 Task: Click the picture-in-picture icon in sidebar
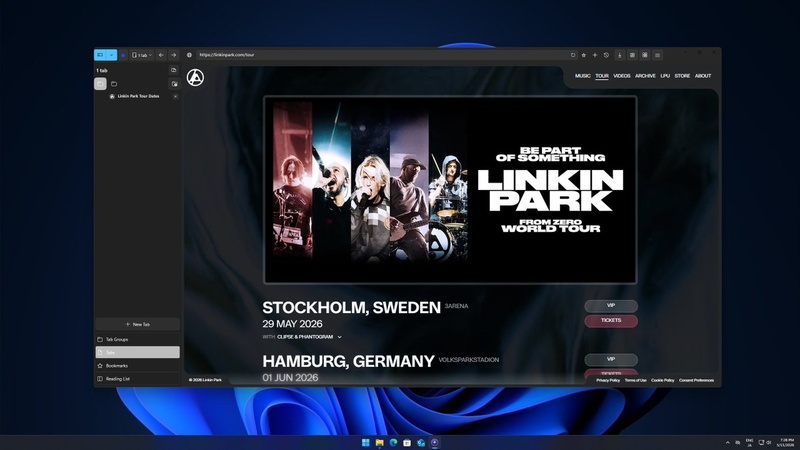(x=174, y=84)
